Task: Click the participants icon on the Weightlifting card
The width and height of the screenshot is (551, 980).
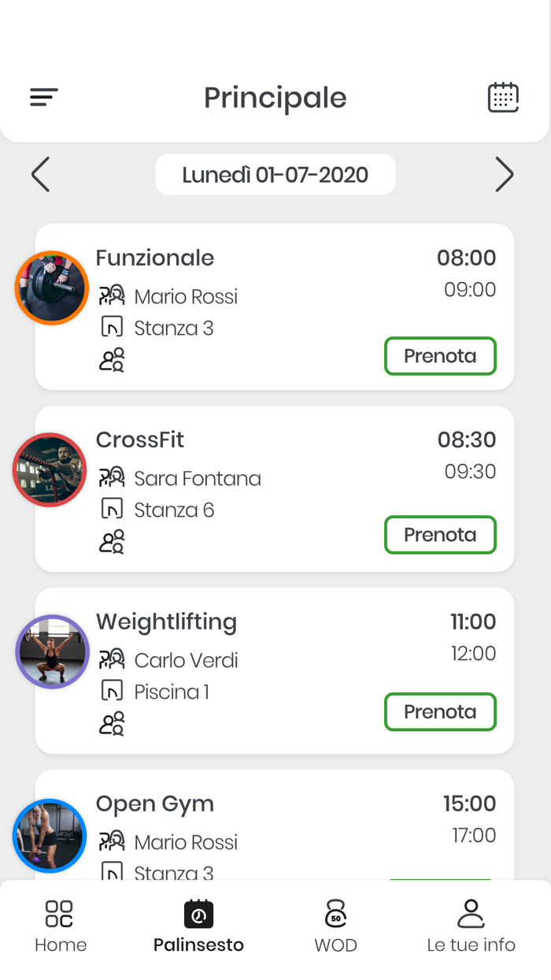Action: (112, 722)
